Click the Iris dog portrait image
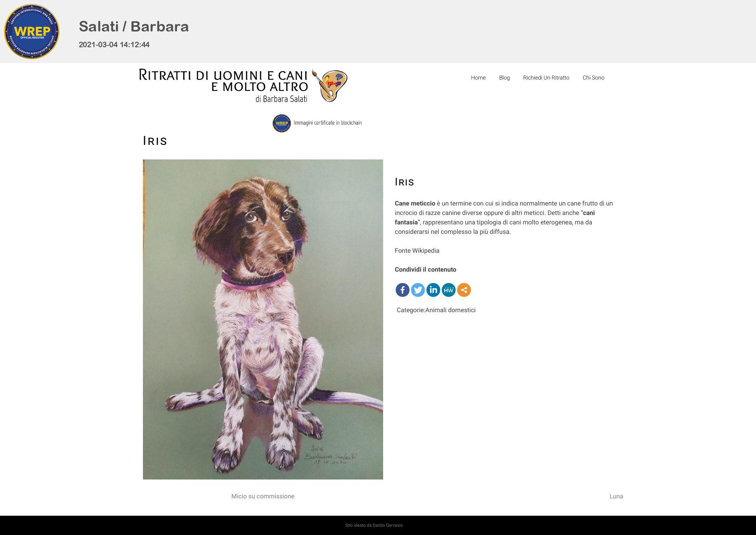 click(263, 319)
